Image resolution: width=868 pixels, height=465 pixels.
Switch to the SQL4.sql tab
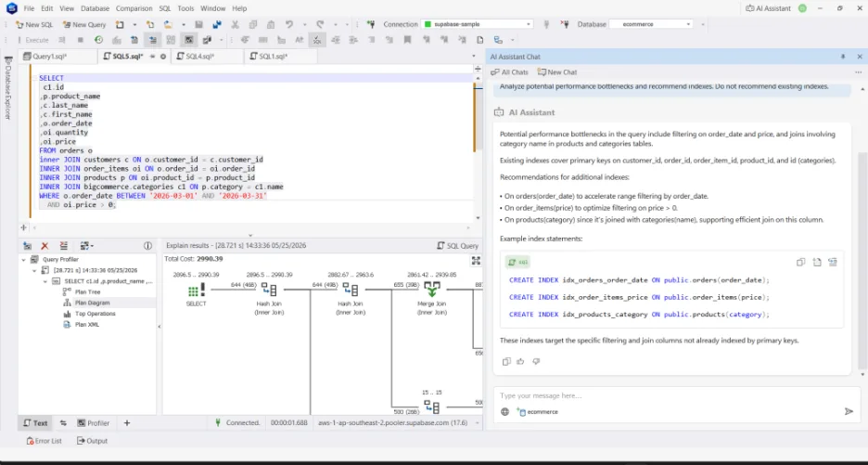[x=199, y=57]
